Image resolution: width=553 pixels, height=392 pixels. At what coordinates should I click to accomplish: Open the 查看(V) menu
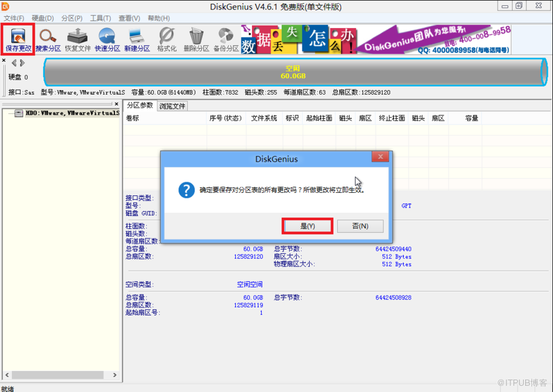click(x=129, y=18)
